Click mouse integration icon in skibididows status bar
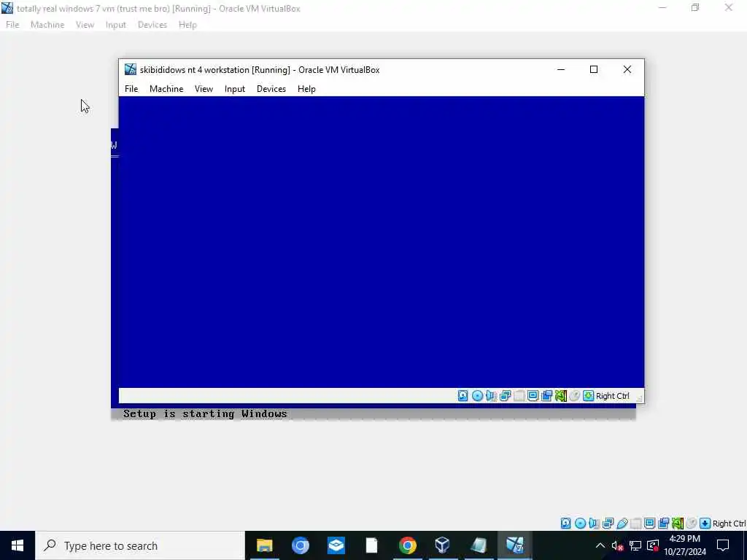Viewport: 747px width, 560px height. pyautogui.click(x=575, y=396)
